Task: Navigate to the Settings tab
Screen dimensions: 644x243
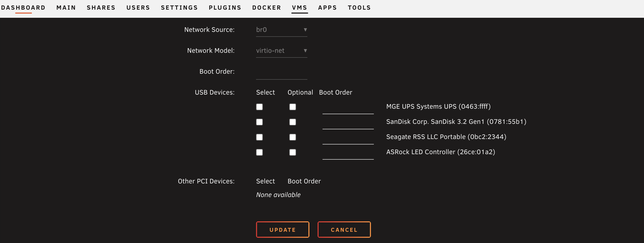Action: point(179,8)
